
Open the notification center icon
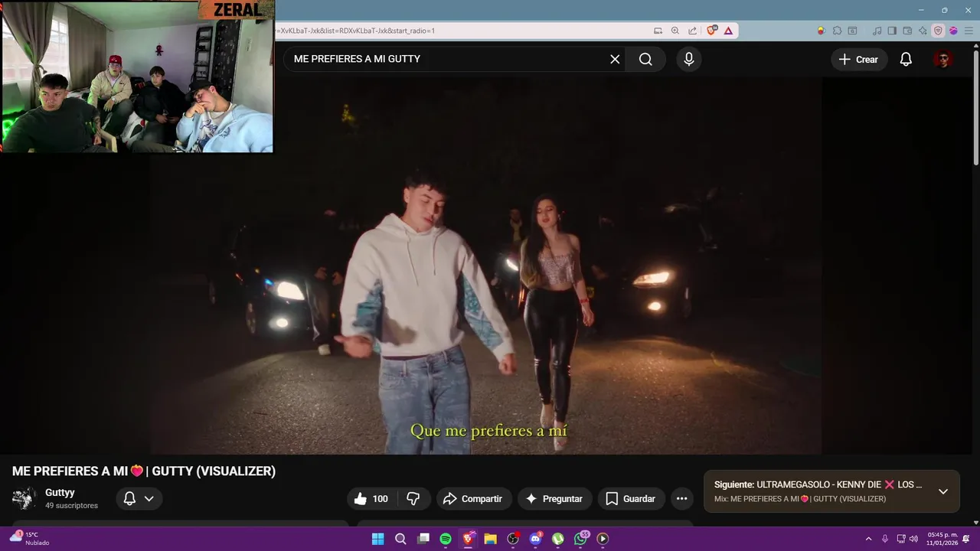pos(966,539)
